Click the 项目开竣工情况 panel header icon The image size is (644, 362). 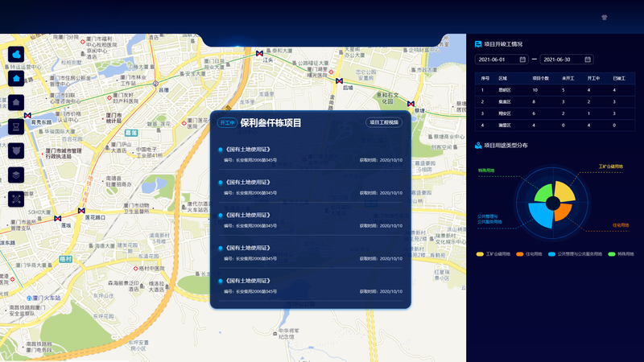(x=478, y=44)
